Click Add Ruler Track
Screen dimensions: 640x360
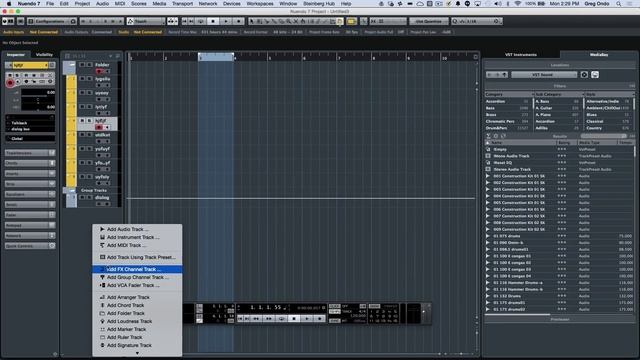tap(137, 337)
